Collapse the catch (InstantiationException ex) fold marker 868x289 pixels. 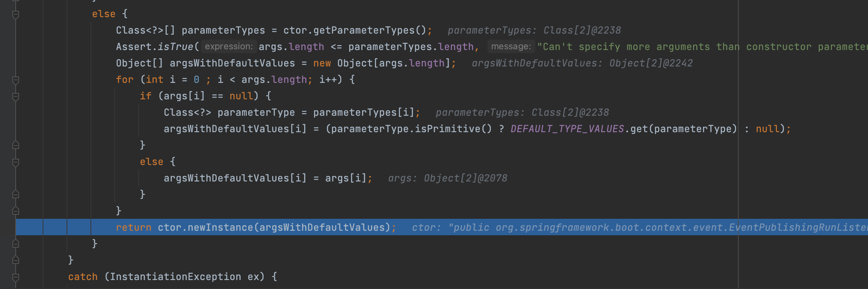coord(16,277)
